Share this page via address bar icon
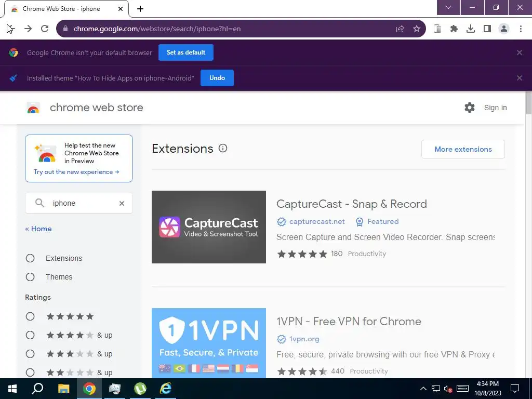This screenshot has width=532, height=399. pos(400,29)
